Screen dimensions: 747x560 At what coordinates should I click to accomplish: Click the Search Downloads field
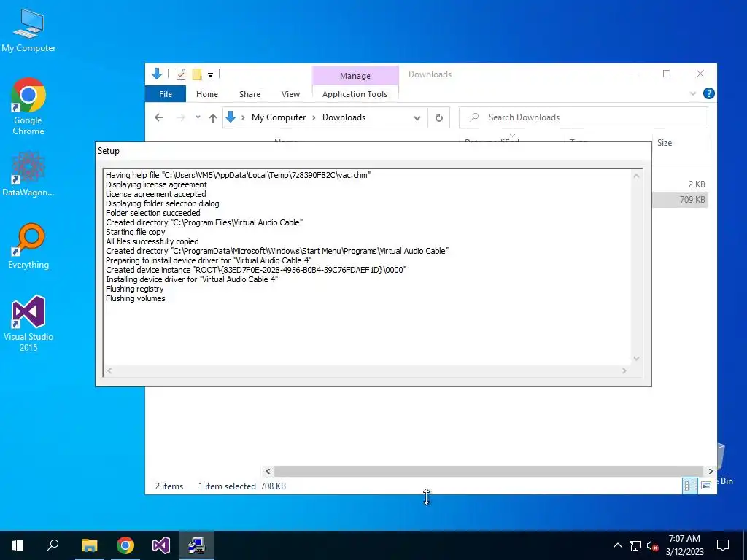click(x=584, y=117)
